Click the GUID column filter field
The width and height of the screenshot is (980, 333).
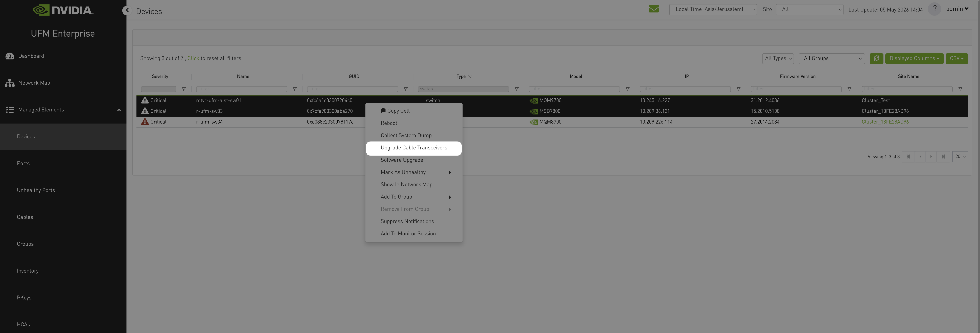pos(352,89)
